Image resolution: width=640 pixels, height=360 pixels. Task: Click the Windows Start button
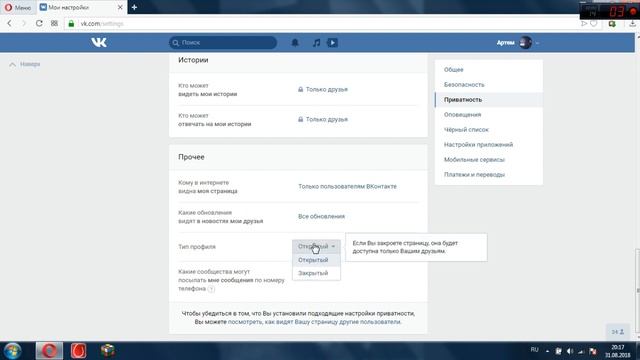pos(13,351)
